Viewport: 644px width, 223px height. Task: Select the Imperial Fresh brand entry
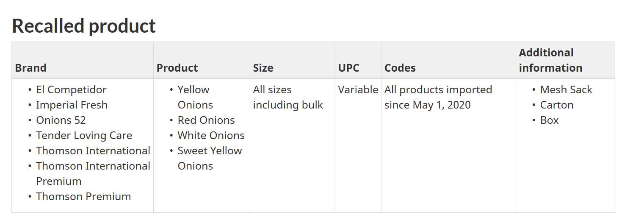pyautogui.click(x=72, y=105)
